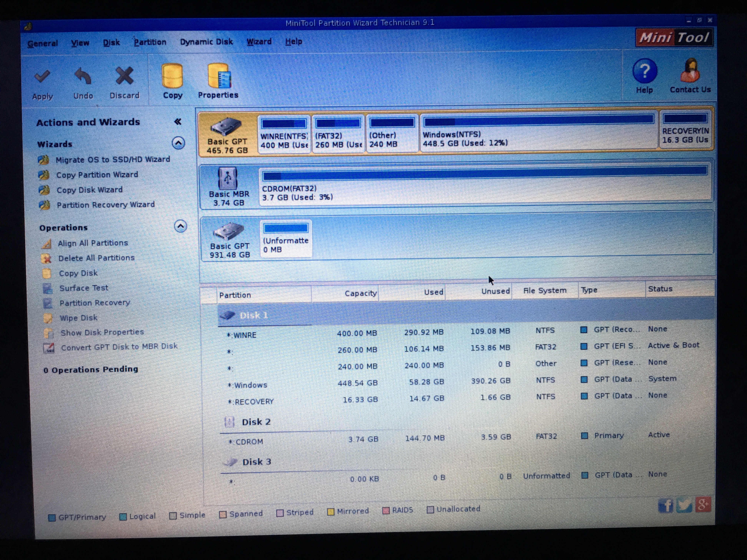Click the Copy Disk Wizard icon

pos(44,190)
